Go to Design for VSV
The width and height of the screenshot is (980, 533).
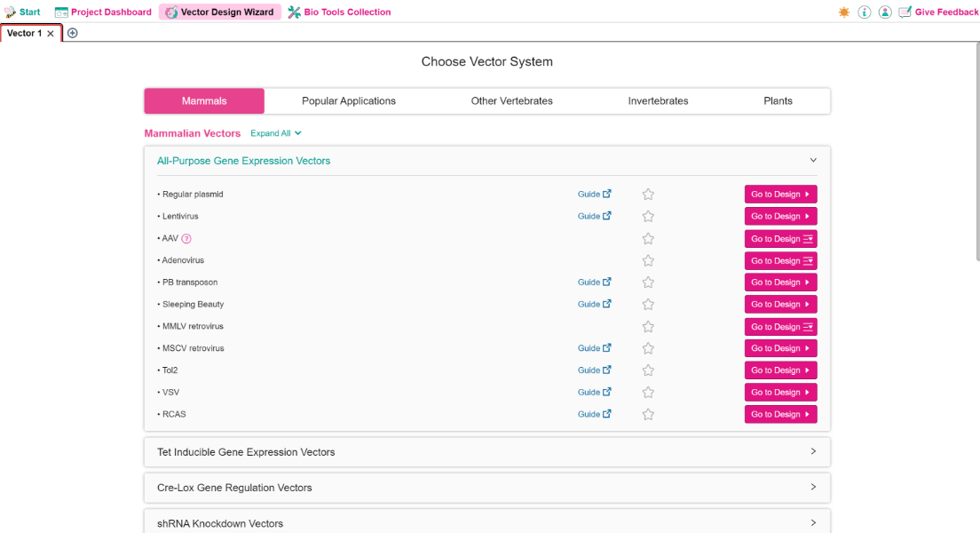780,393
